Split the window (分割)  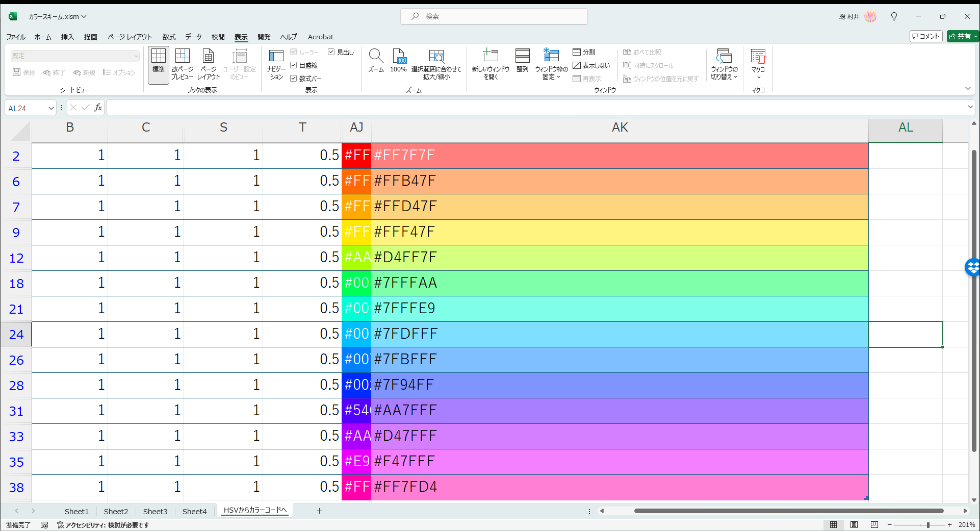(584, 52)
